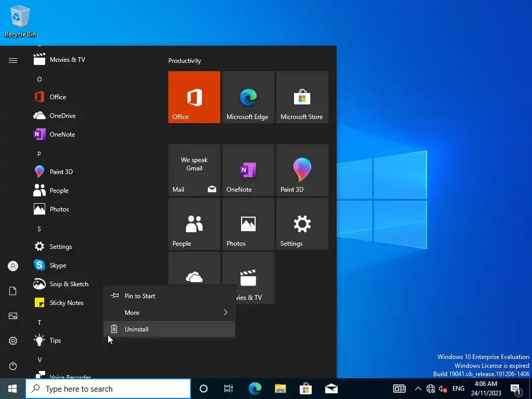Viewport: 532px width, 399px height.
Task: Open network status tray icon
Action: [431, 389]
